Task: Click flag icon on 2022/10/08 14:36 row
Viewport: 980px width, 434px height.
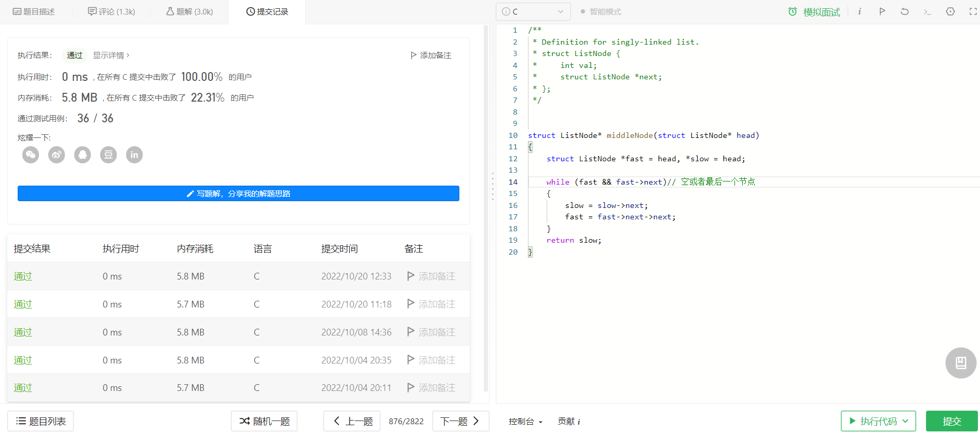Action: (x=411, y=332)
